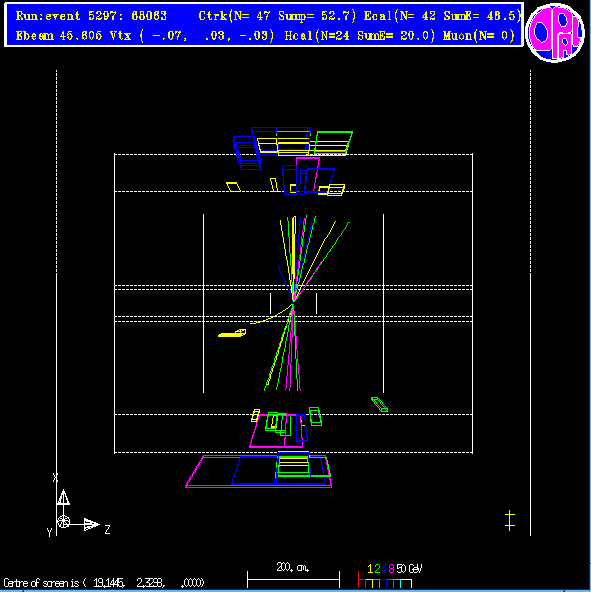Click the X axis arrow indicator
The image size is (591, 592).
click(x=63, y=497)
